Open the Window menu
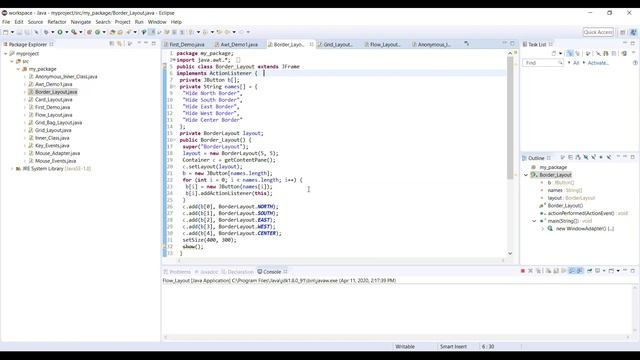Image resolution: width=640 pixels, height=360 pixels. coord(157,22)
